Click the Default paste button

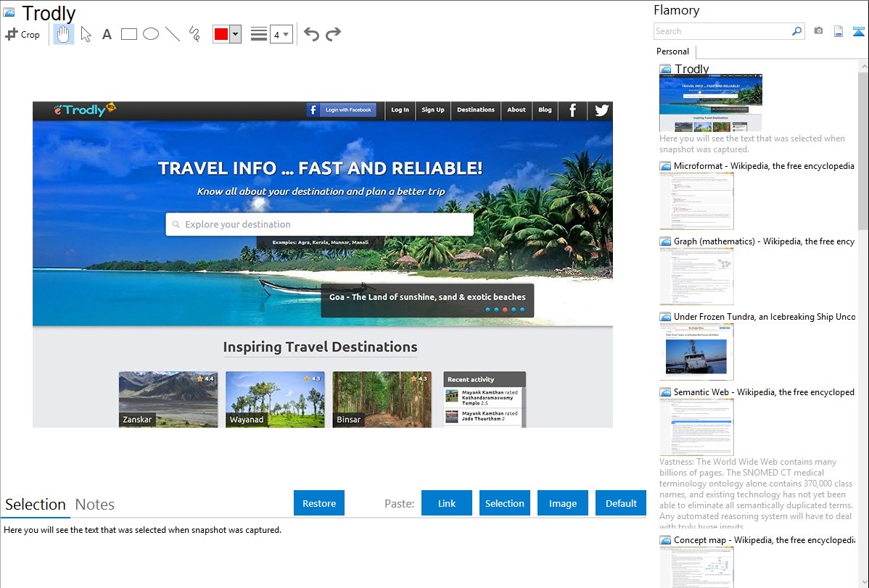tap(621, 503)
